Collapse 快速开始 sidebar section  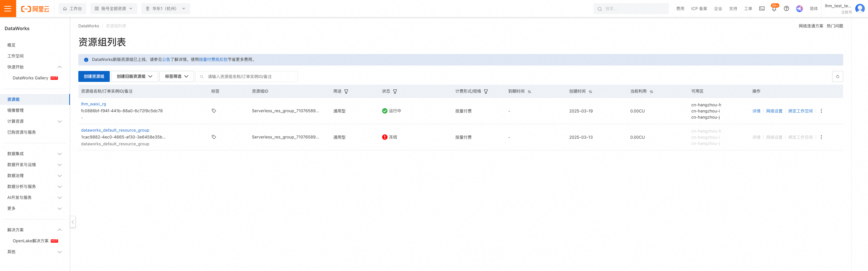coord(60,67)
